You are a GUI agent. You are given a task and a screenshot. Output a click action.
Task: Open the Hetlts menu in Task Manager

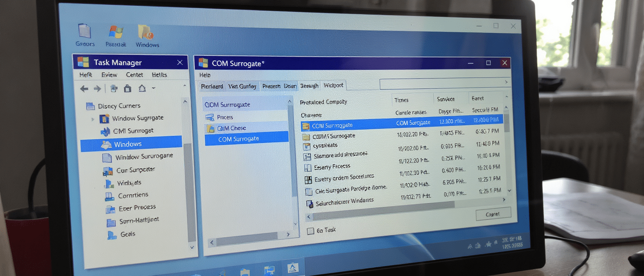pos(159,75)
